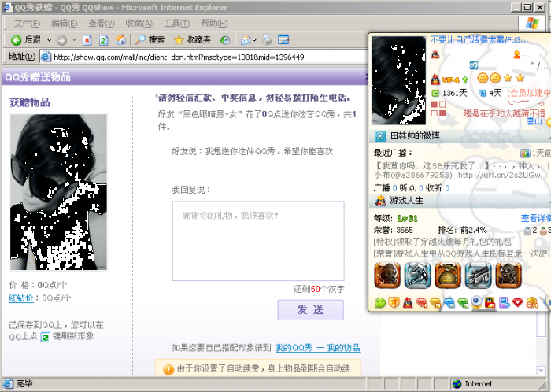Screen dimensions: 551x392
Task: Click the red QQ penguin icon in bottom row
Action: (408, 302)
